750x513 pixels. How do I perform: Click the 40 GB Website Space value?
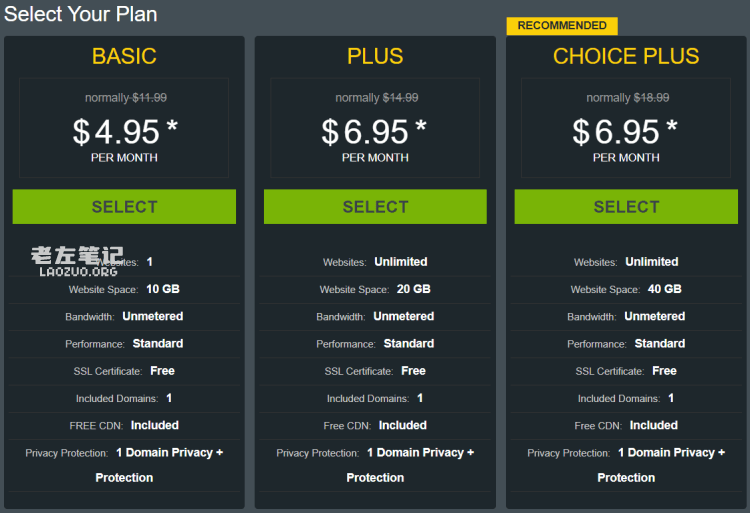pos(664,289)
